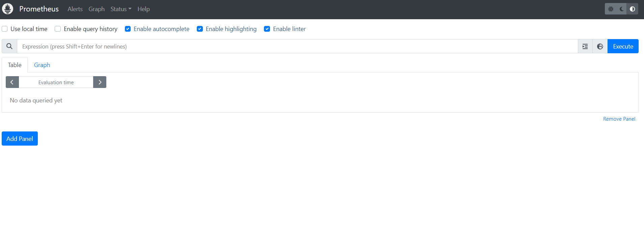Click the Remove Panel link
Image resolution: width=644 pixels, height=243 pixels.
pyautogui.click(x=619, y=119)
